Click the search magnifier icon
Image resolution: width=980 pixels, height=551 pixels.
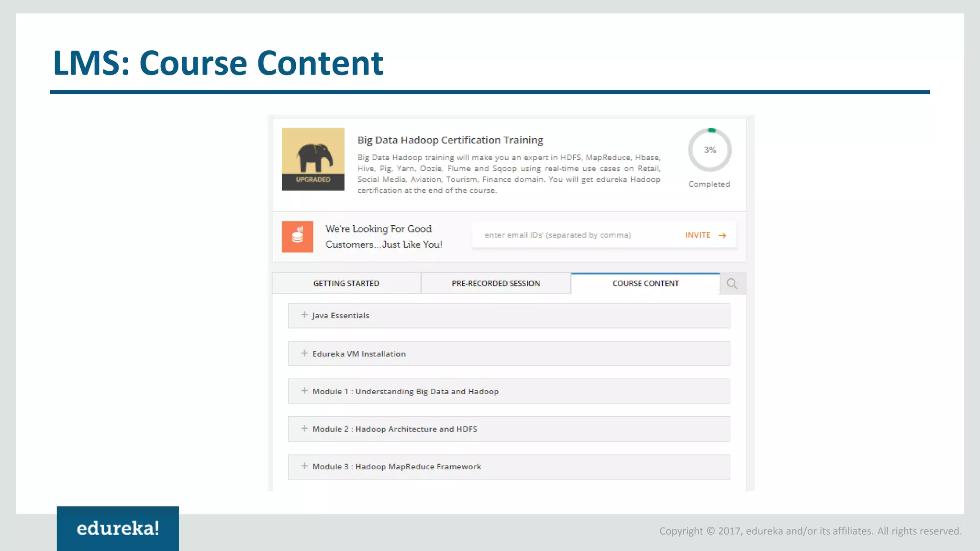(732, 284)
